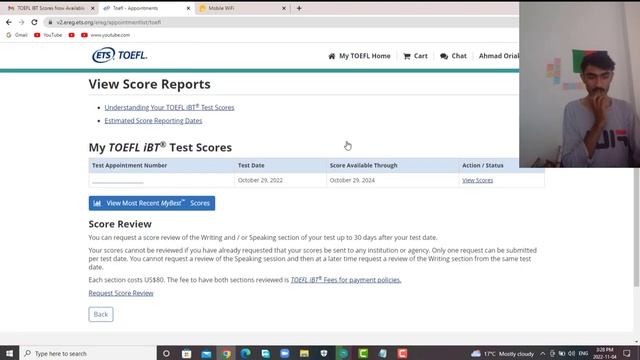Open File Explorer on the taskbar
Viewport: 640px width, 360px height.
(304, 353)
